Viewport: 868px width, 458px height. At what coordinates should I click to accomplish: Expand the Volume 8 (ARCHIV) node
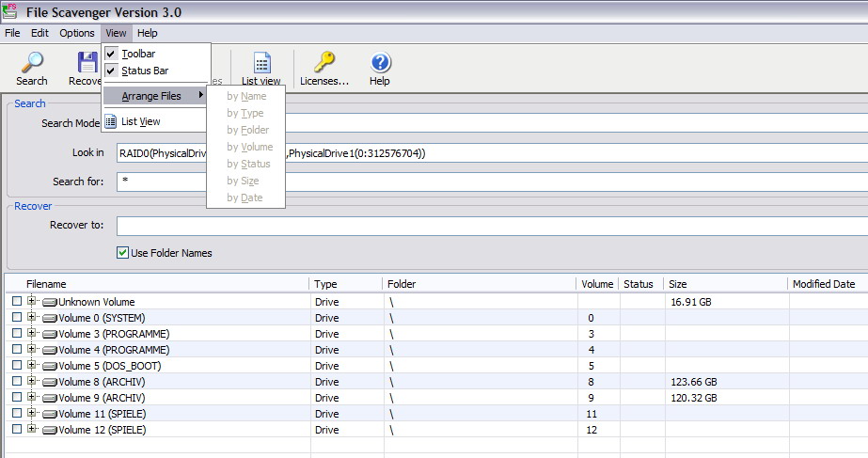click(32, 381)
